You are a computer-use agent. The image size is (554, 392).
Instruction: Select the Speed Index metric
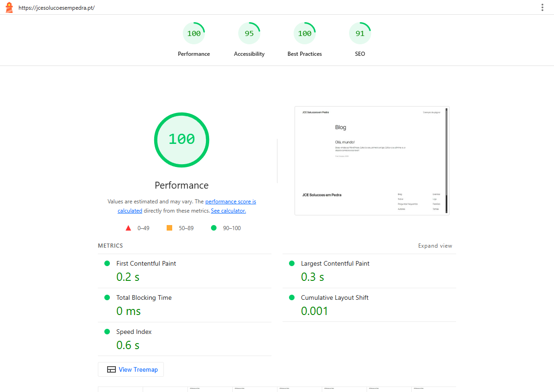[185, 339]
